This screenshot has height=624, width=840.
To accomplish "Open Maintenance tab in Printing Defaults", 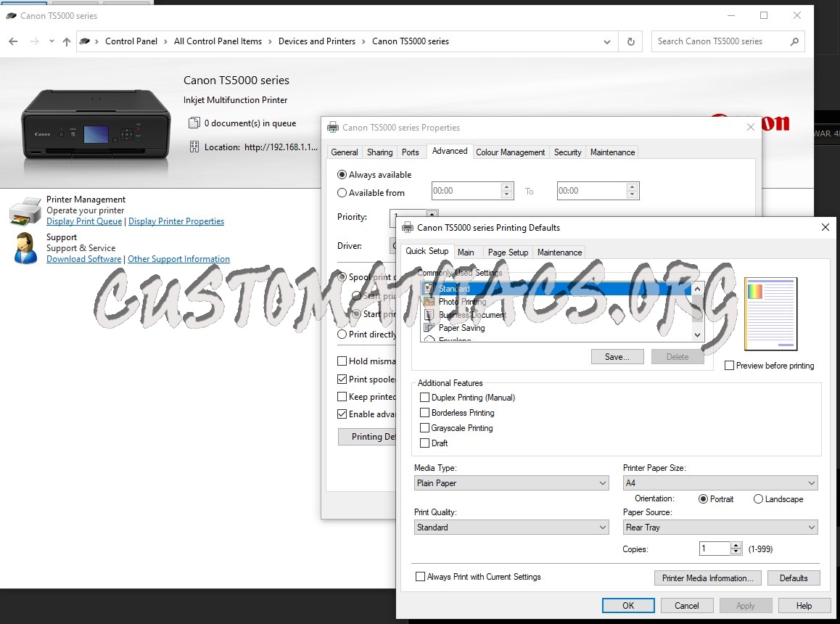I will [559, 253].
